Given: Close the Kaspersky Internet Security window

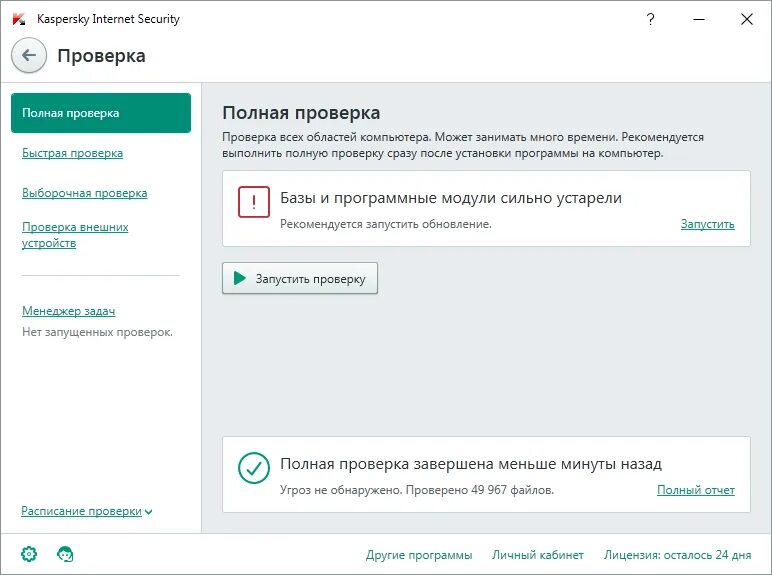Looking at the screenshot, I should tap(747, 19).
